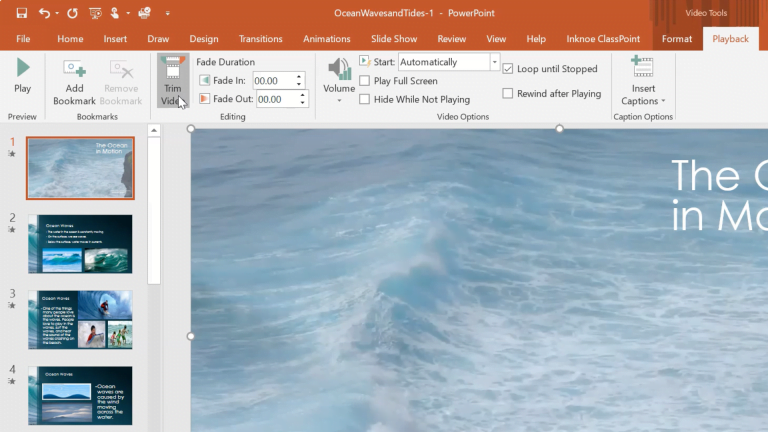Open the Volume menu

click(x=339, y=81)
